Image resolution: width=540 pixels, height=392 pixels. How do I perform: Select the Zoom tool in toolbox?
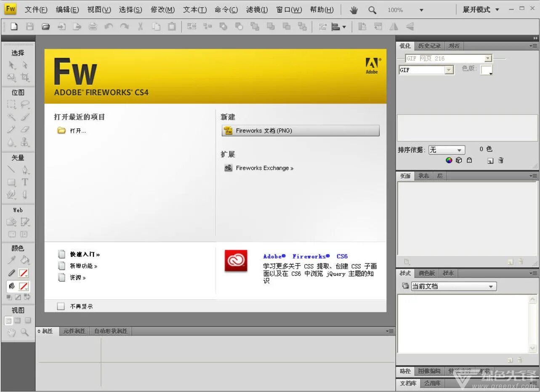(25, 333)
